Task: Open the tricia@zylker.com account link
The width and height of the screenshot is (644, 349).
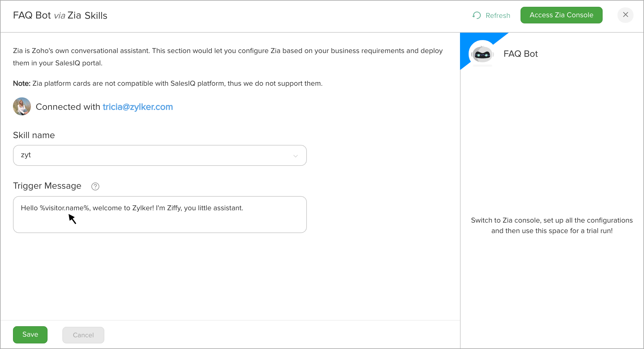Action: pyautogui.click(x=138, y=107)
